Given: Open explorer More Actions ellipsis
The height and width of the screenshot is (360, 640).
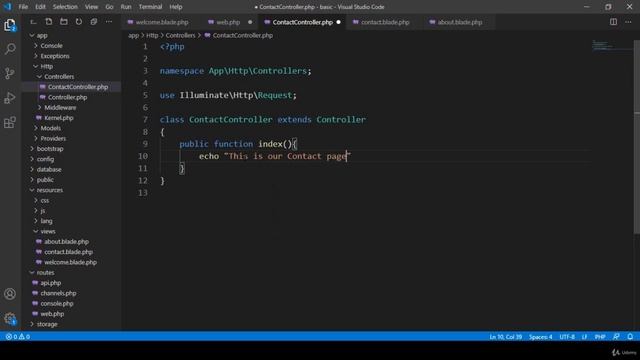Looking at the screenshot, I should 109,22.
